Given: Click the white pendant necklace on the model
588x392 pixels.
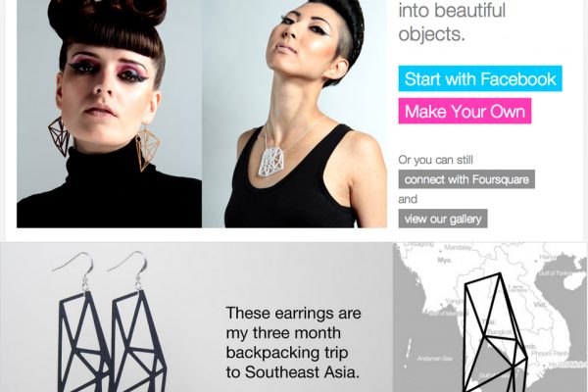Looking at the screenshot, I should (x=272, y=162).
